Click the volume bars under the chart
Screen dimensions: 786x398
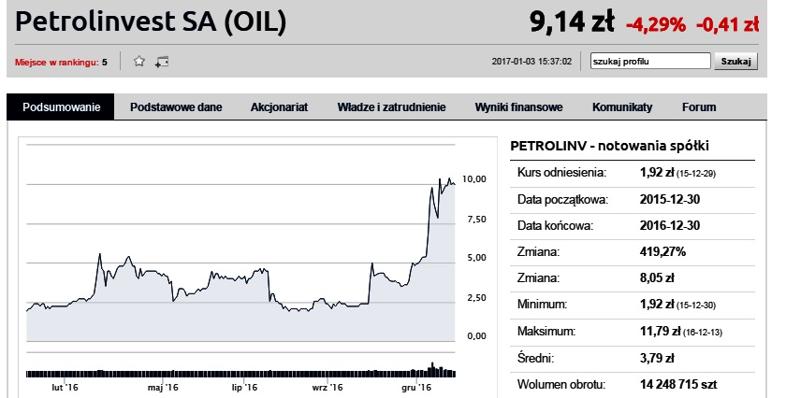241,373
